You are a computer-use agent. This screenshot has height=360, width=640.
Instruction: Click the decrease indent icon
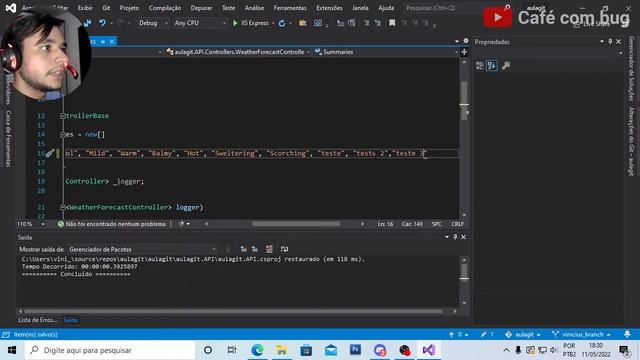tap(366, 23)
